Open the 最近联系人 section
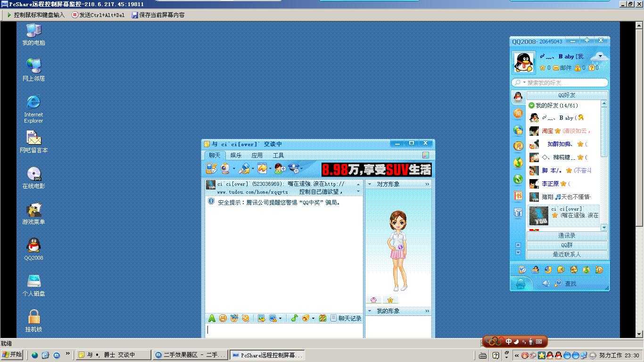 click(567, 255)
